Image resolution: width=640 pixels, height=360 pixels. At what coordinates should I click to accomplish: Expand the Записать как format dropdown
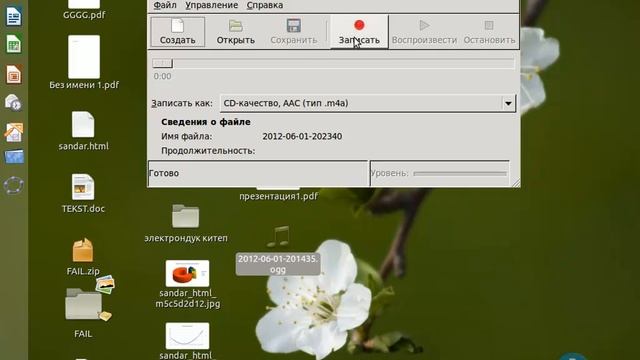tap(508, 103)
